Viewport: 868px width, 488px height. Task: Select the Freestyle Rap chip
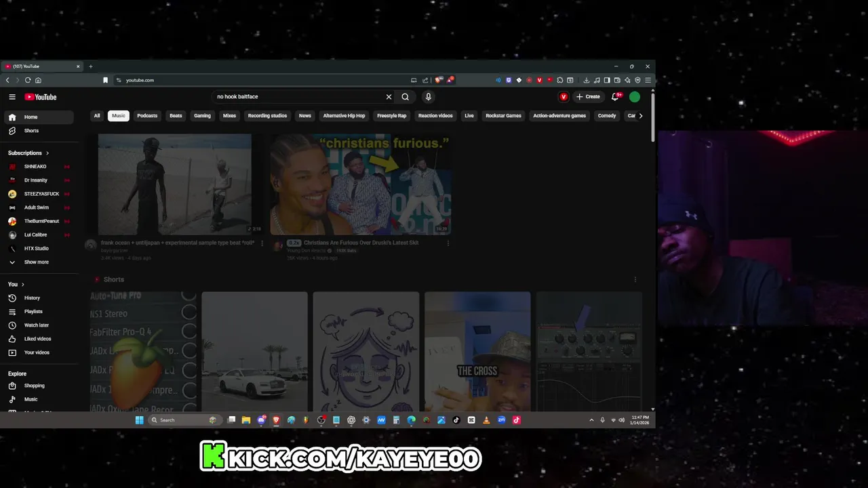click(392, 116)
